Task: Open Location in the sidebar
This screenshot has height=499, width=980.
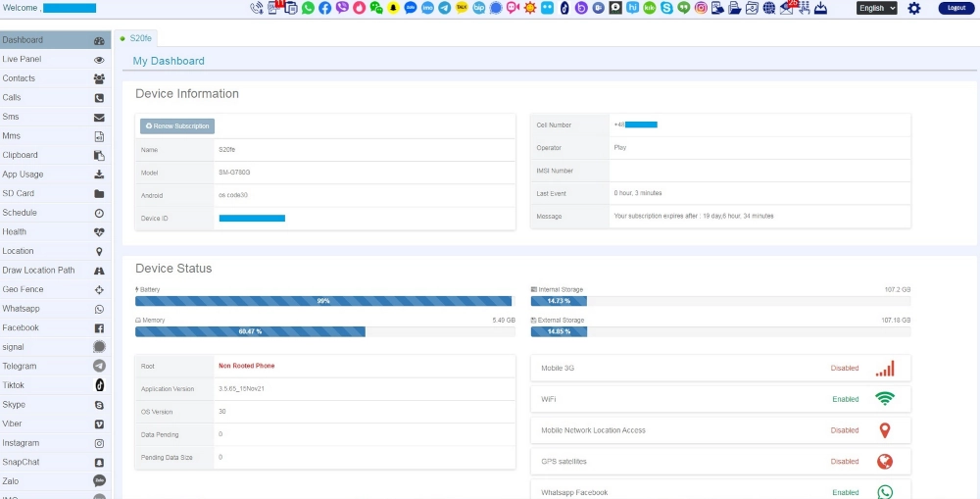Action: tap(56, 251)
